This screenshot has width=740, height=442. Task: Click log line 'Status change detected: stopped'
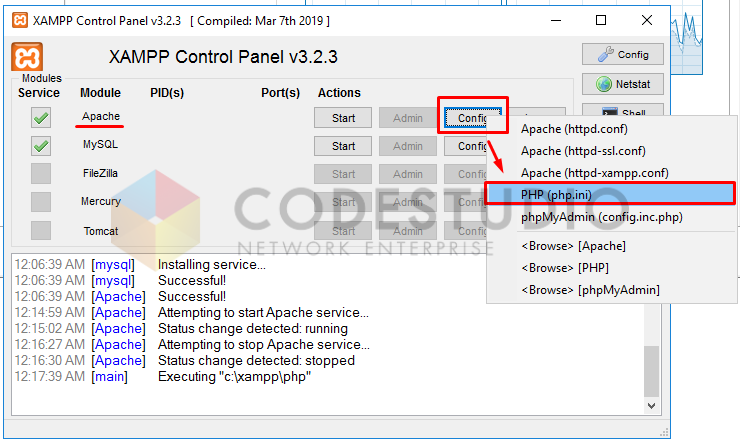tap(256, 361)
